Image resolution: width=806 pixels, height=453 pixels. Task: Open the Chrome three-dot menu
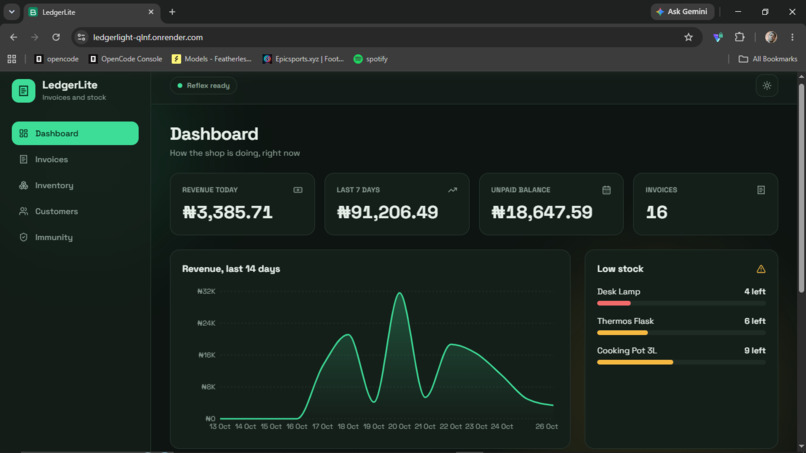pos(792,37)
